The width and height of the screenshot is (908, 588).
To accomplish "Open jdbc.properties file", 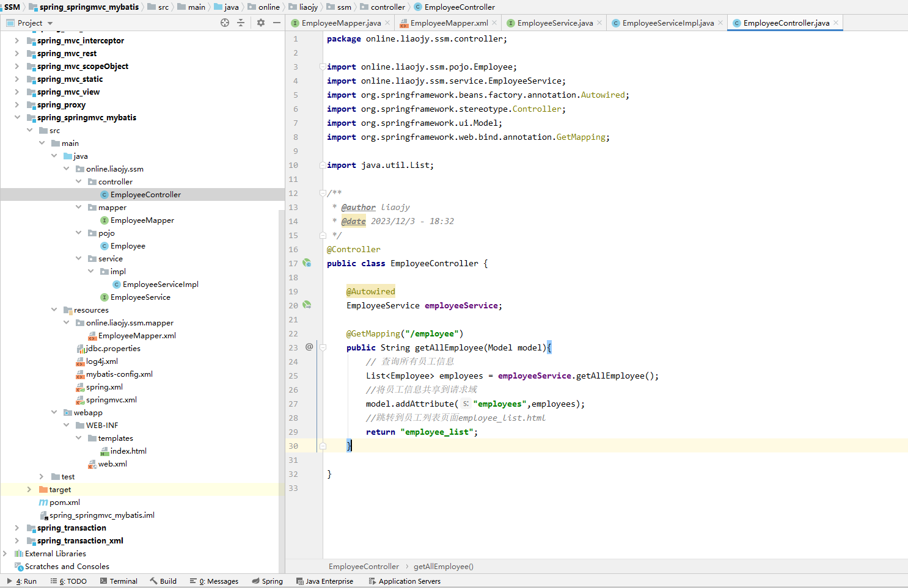I will click(x=113, y=348).
